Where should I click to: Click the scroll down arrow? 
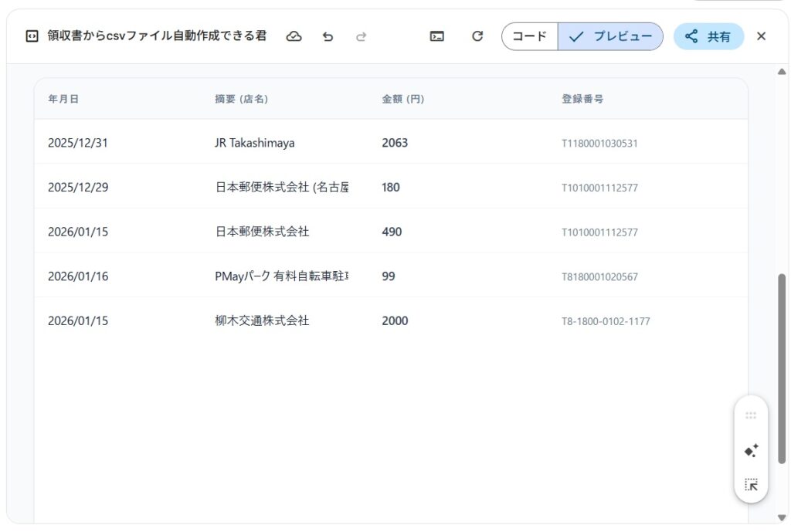(x=781, y=517)
